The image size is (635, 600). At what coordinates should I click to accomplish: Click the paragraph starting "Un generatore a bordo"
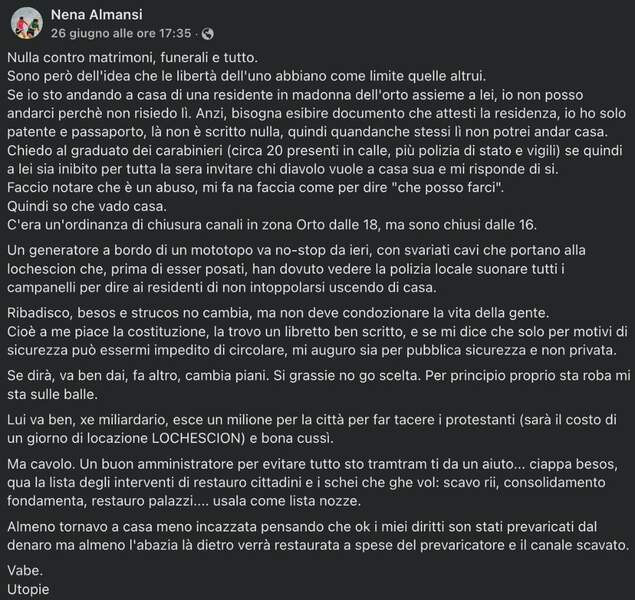tap(300, 266)
